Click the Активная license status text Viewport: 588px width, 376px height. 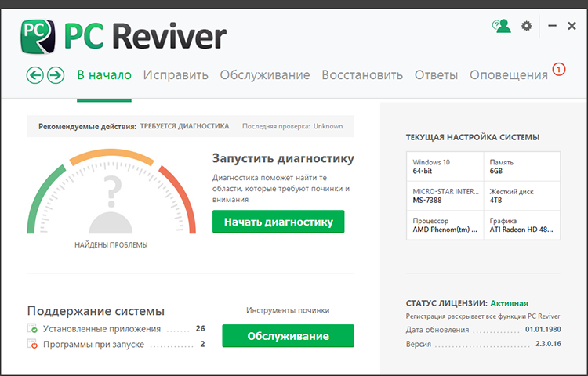(x=510, y=303)
